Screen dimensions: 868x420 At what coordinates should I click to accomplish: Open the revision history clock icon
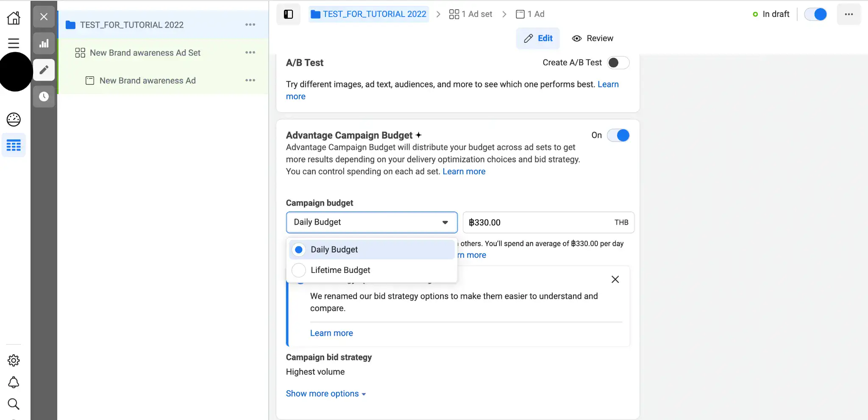[44, 96]
